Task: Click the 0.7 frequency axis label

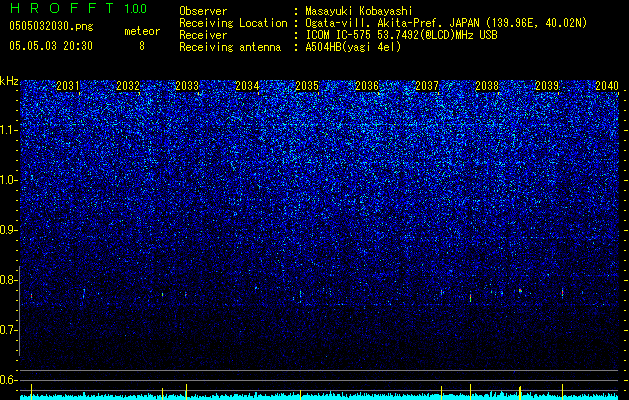Action: click(x=9, y=330)
